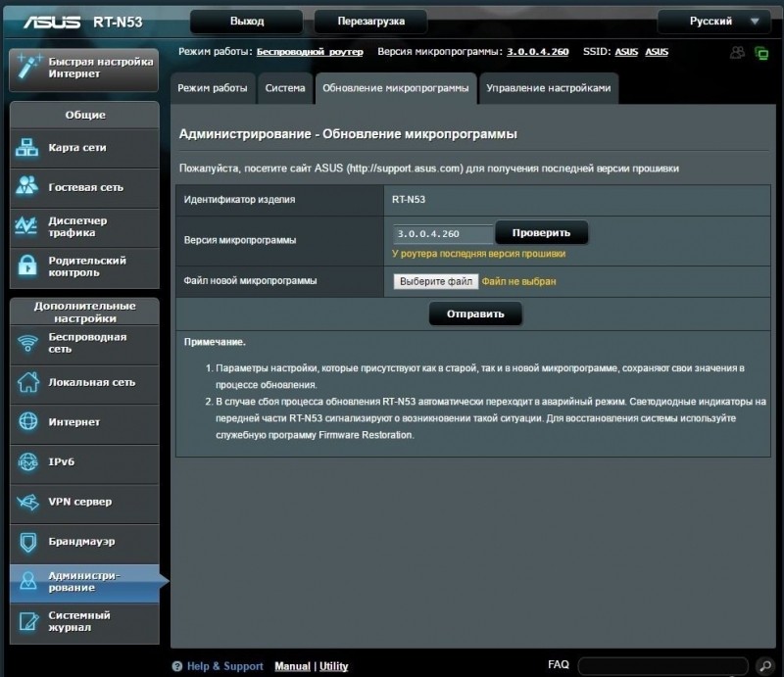Click the firmware version 3.0.0.4.260 header link

537,52
